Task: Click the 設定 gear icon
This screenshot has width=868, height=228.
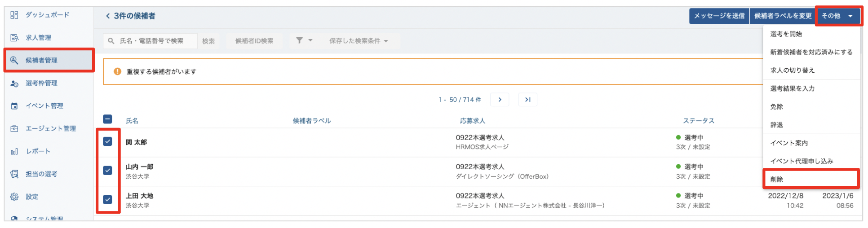Action: coord(14,197)
